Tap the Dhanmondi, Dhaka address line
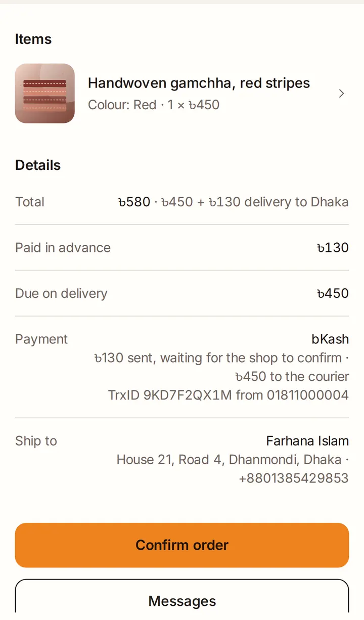This screenshot has height=620, width=364. click(x=233, y=460)
